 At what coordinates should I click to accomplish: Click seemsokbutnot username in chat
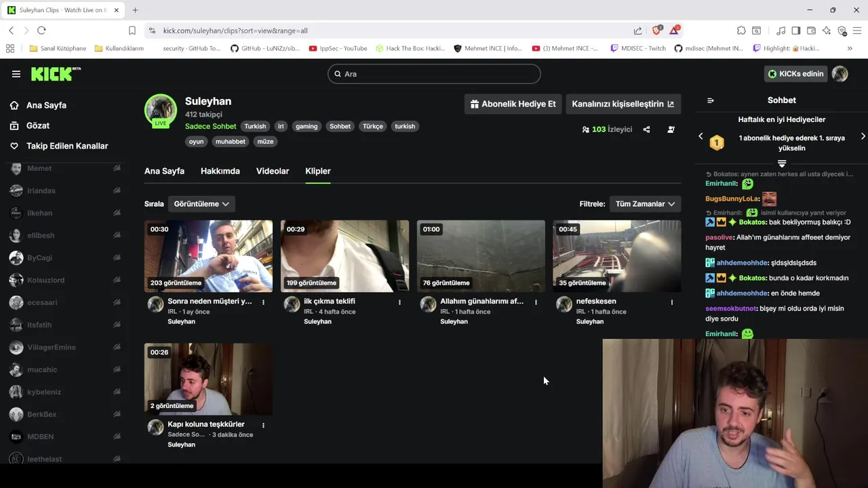(730, 308)
